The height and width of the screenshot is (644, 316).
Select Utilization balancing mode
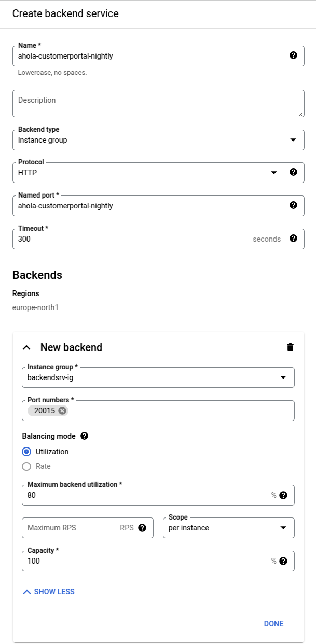[x=27, y=452]
